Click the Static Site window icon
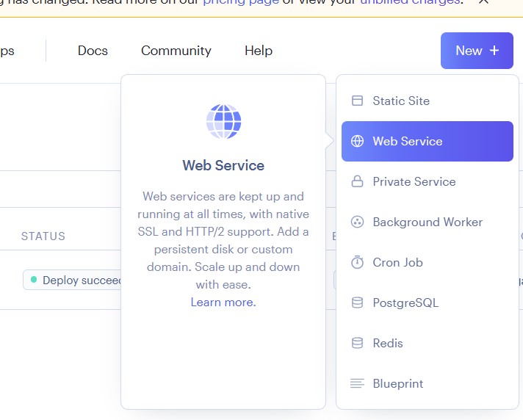Image resolution: width=523 pixels, height=420 pixels. pos(357,101)
